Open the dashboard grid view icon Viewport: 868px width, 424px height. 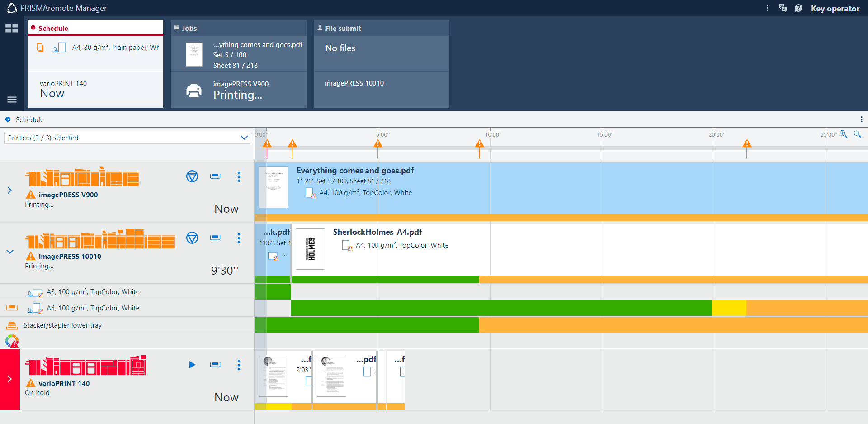coord(12,28)
